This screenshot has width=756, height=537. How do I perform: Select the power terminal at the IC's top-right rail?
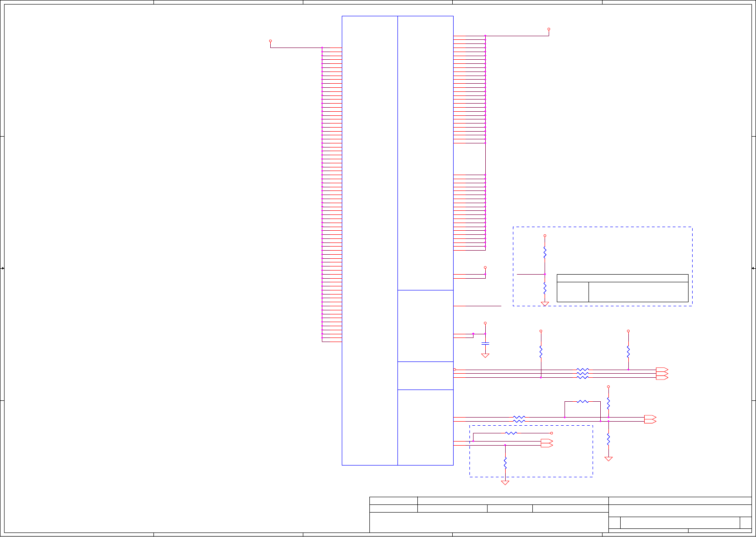(549, 29)
